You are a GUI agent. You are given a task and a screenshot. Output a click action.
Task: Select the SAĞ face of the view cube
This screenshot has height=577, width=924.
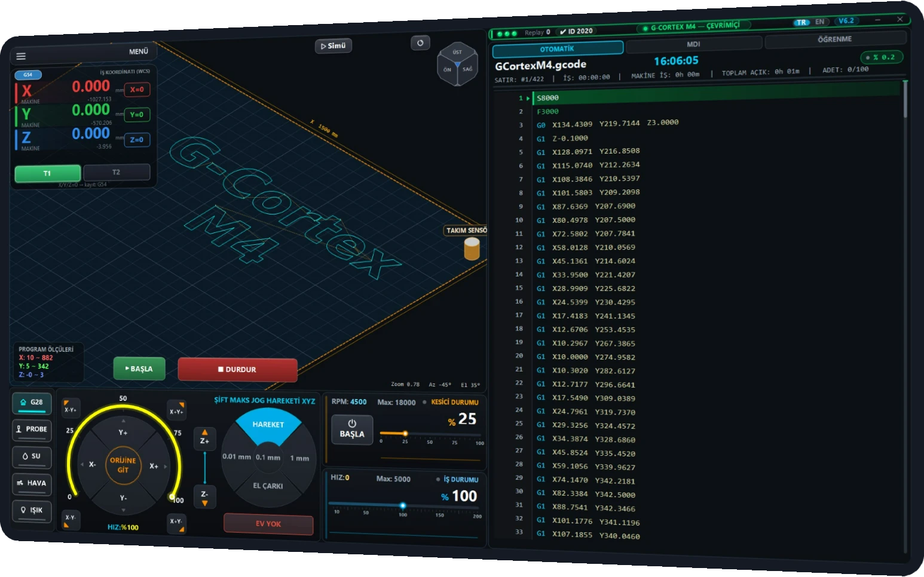pos(467,69)
